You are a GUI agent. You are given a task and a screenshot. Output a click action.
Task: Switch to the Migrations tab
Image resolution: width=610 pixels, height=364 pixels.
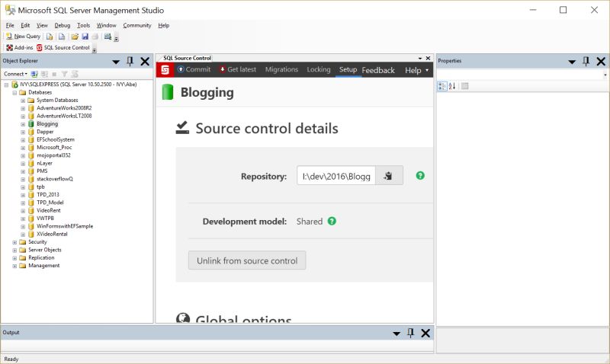(x=281, y=69)
